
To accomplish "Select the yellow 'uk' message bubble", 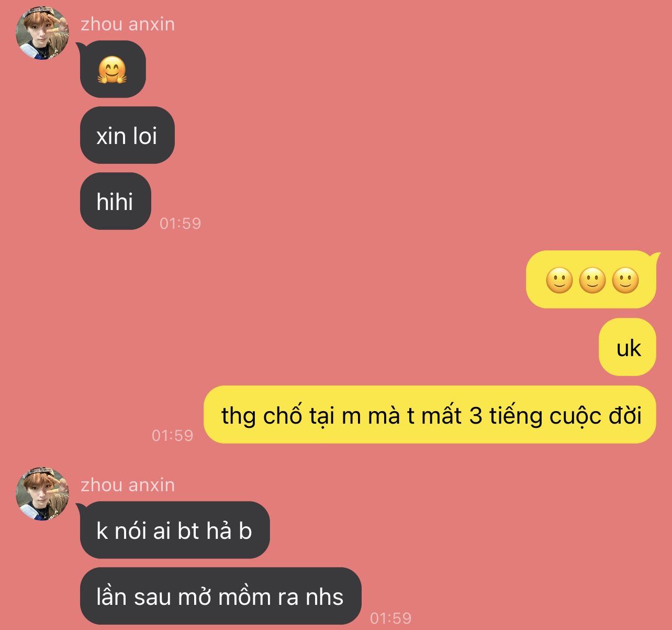I will (628, 347).
